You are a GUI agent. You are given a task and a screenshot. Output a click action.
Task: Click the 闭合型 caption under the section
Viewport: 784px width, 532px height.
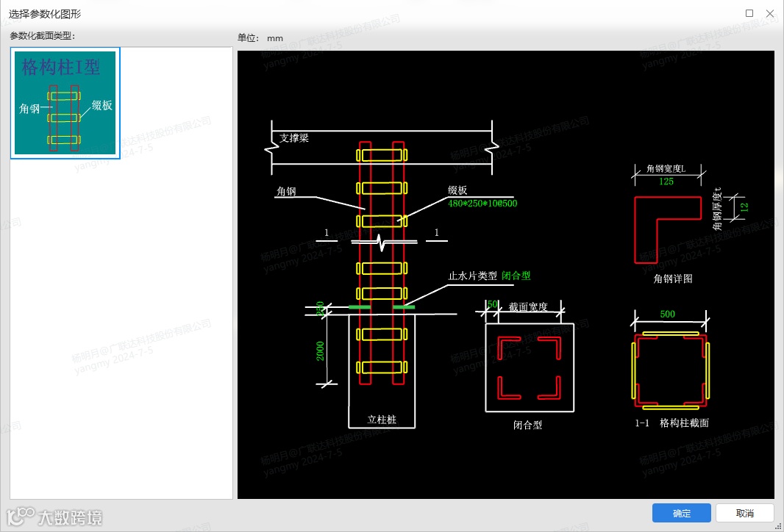coord(527,425)
